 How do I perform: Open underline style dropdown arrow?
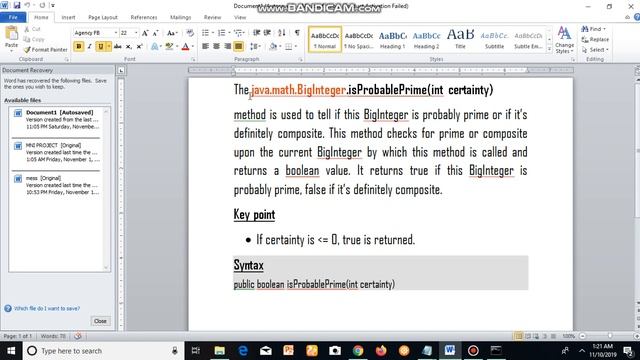pos(109,47)
